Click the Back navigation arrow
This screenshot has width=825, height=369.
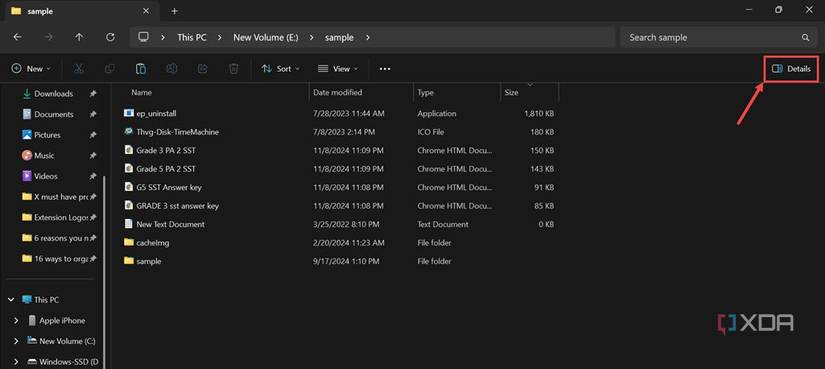coord(17,37)
